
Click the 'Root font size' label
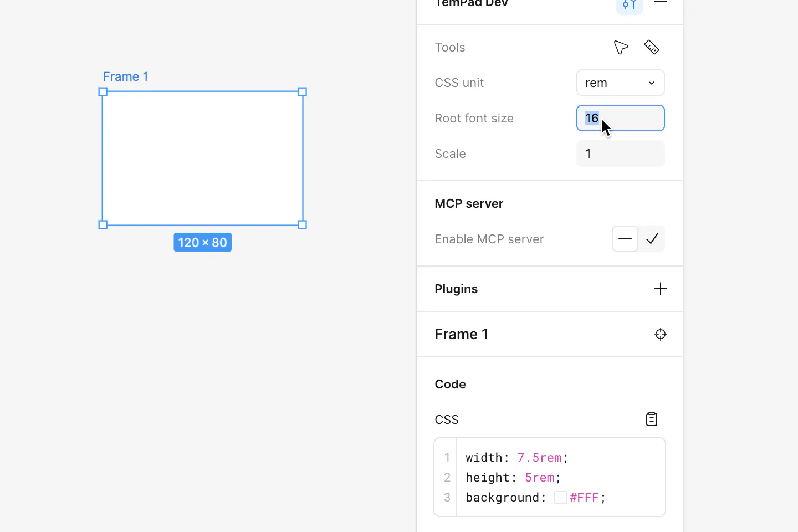[474, 118]
